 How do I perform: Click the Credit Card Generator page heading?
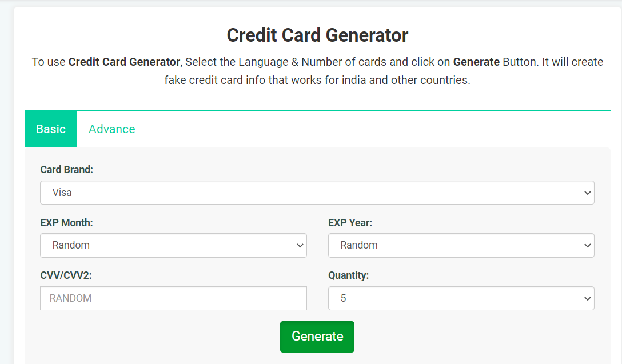pos(317,35)
